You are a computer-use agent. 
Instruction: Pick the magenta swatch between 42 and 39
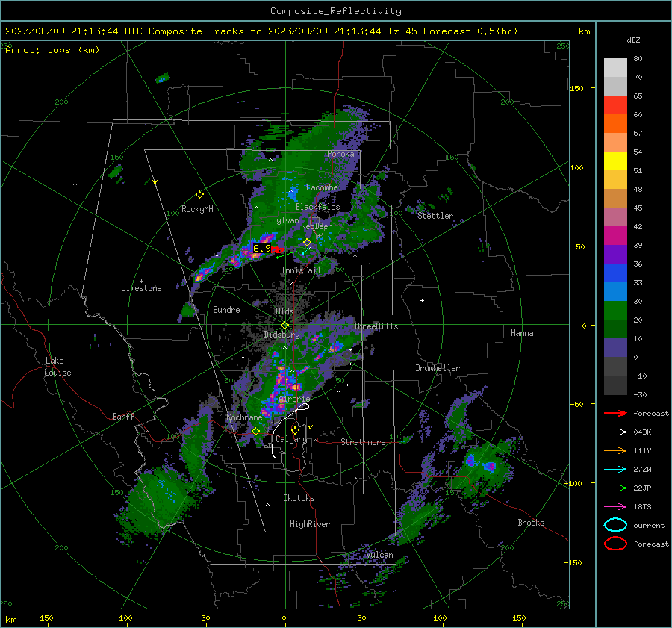click(615, 236)
